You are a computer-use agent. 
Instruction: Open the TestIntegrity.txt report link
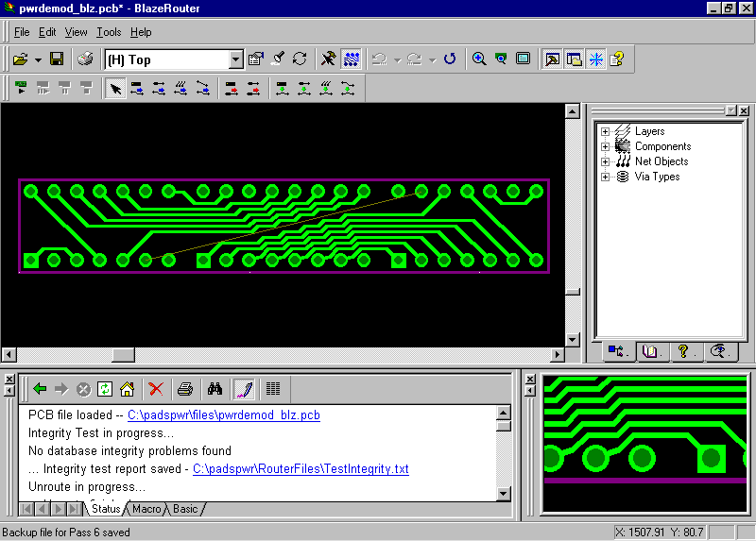click(301, 468)
